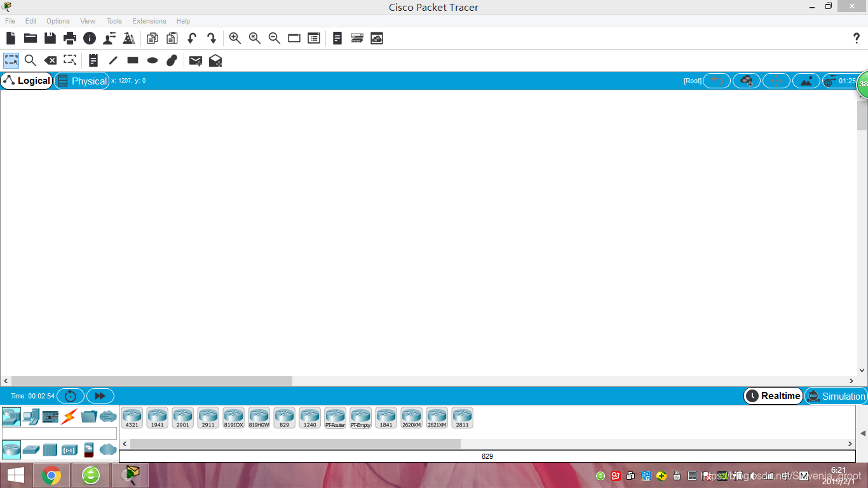Pick the PT-Router device
Viewport: 868px width, 488px height.
pyautogui.click(x=336, y=418)
